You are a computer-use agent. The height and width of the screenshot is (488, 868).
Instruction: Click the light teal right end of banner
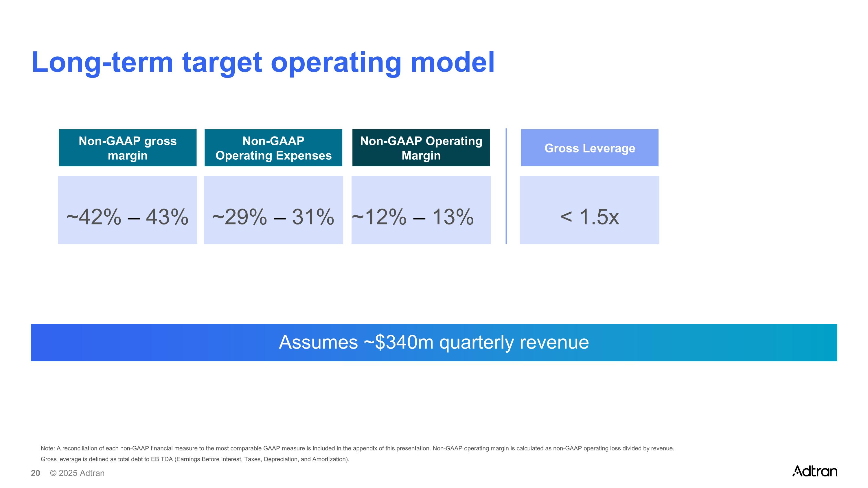pos(822,342)
